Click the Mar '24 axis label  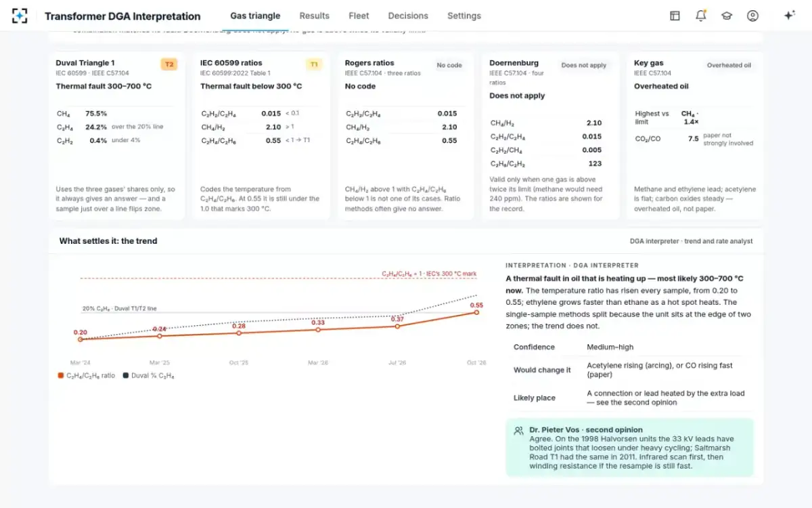(81, 363)
